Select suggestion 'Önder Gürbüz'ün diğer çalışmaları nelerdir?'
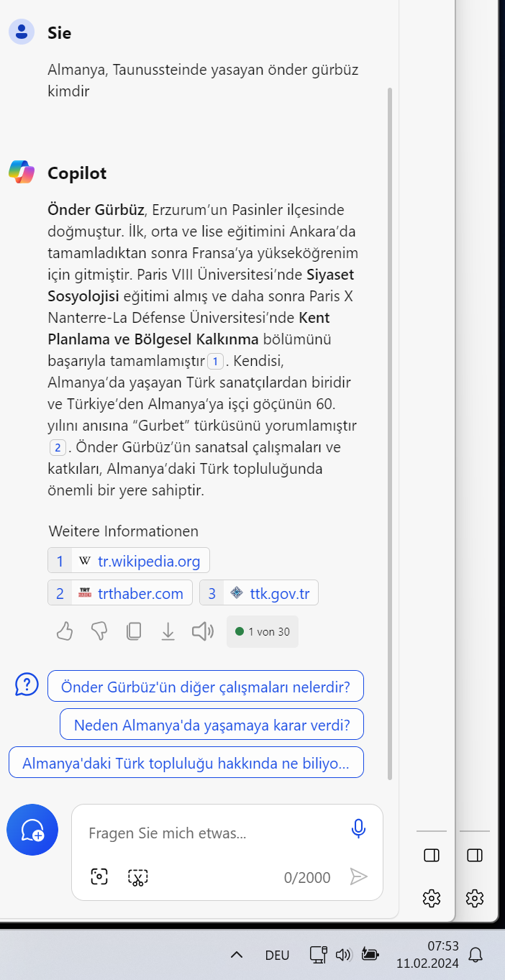 point(206,686)
